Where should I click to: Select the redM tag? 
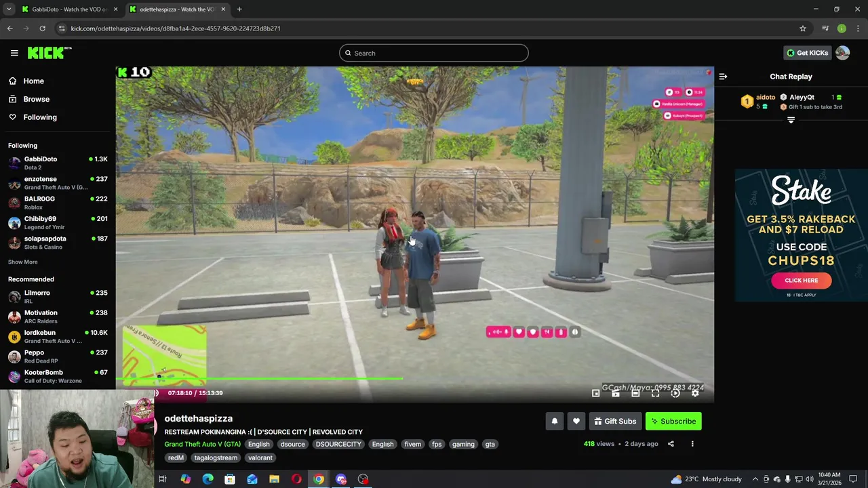(x=176, y=457)
